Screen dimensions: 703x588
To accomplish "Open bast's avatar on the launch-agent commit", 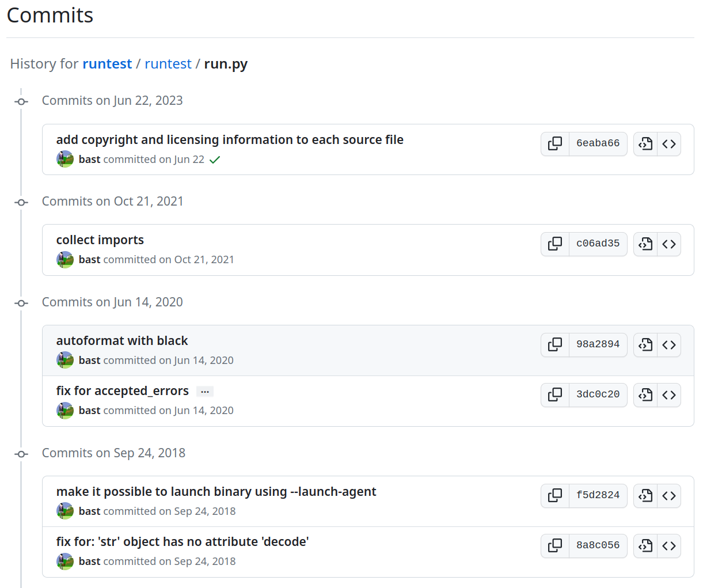I will click(65, 511).
